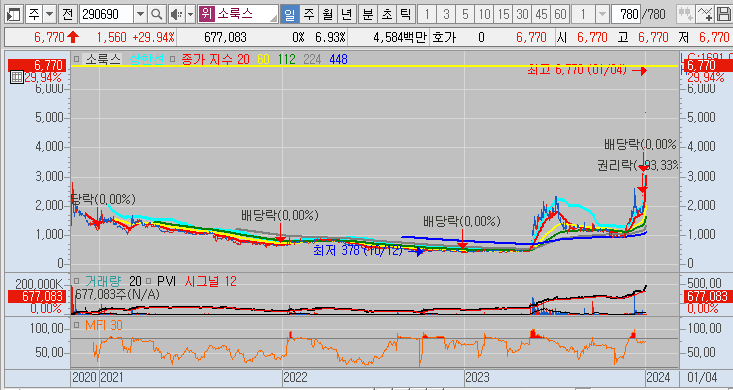Select the 월 monthly period tab
The height and width of the screenshot is (390, 733).
(327, 14)
